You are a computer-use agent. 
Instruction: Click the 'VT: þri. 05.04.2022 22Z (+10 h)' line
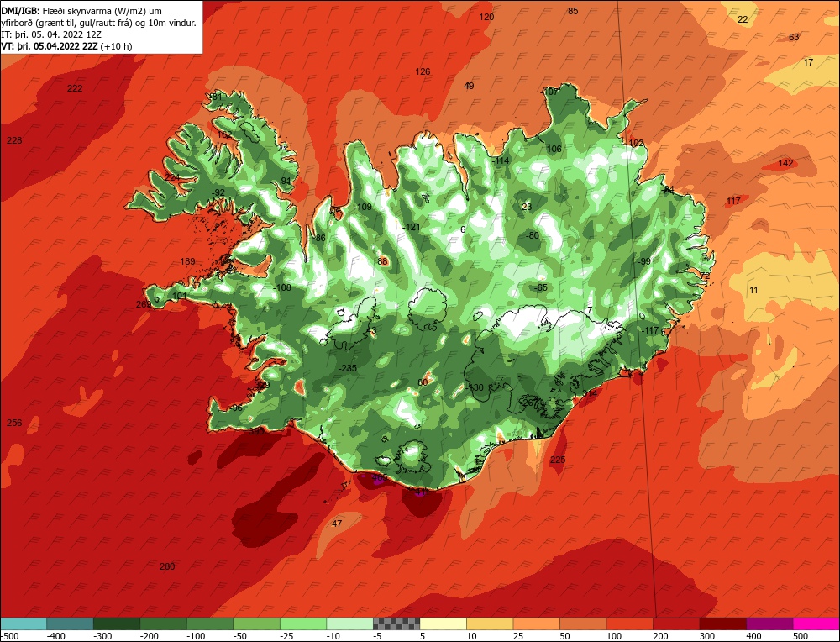[66, 46]
